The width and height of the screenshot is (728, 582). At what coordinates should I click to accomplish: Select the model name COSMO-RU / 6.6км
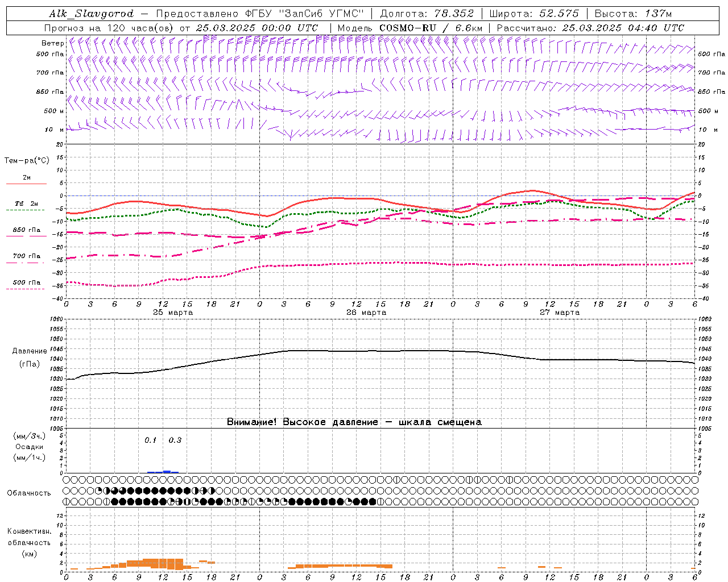click(431, 28)
